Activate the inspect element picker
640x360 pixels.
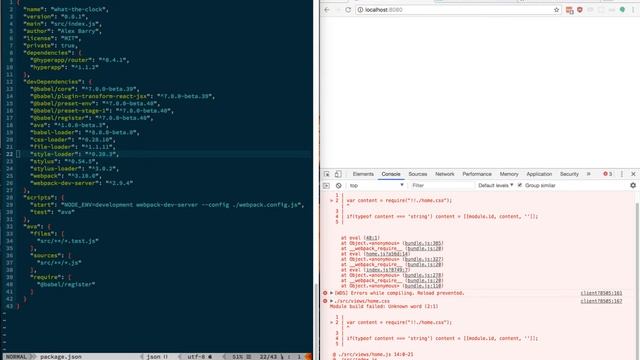click(327, 174)
